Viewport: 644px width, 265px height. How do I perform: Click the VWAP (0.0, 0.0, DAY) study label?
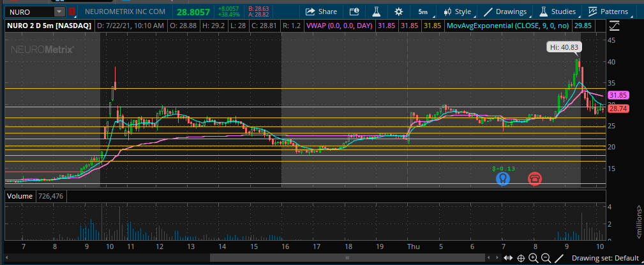[x=340, y=26]
